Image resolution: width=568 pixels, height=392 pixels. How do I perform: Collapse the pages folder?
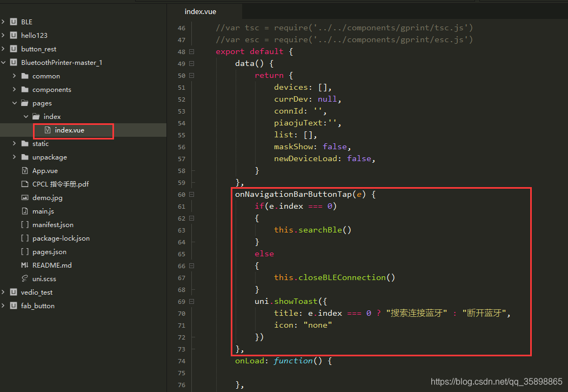pos(15,103)
